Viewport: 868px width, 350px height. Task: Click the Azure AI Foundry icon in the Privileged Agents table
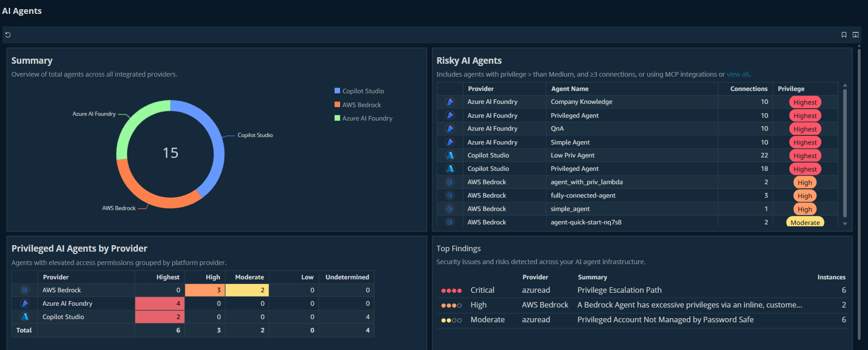pos(25,303)
